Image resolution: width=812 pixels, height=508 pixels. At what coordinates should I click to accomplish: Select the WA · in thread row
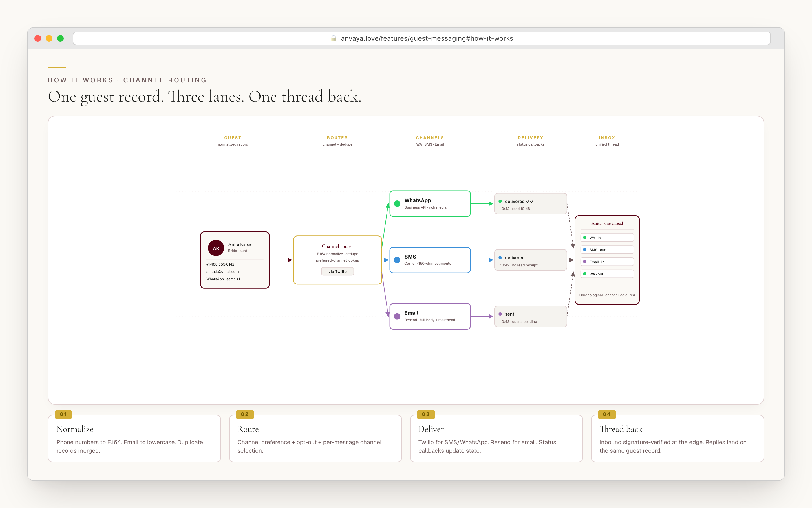(x=607, y=238)
